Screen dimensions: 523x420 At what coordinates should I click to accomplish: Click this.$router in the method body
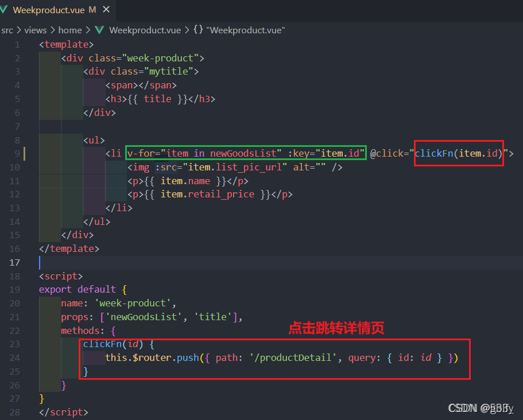click(138, 358)
